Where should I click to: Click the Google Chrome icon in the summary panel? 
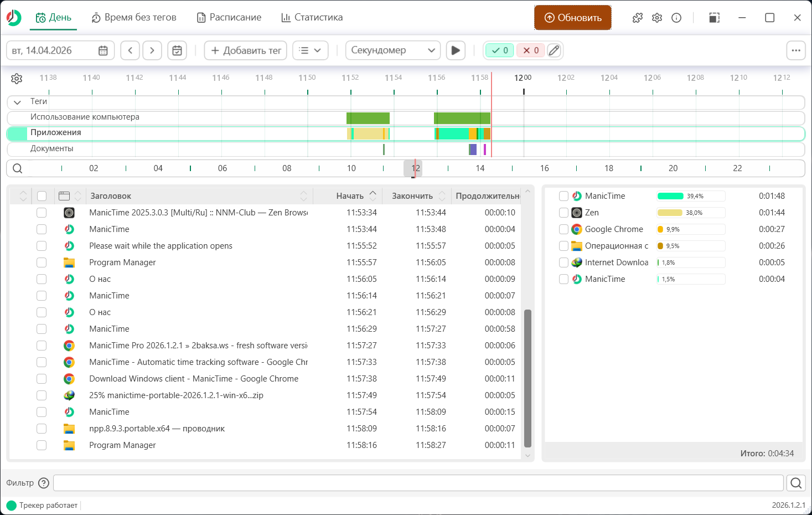click(577, 229)
